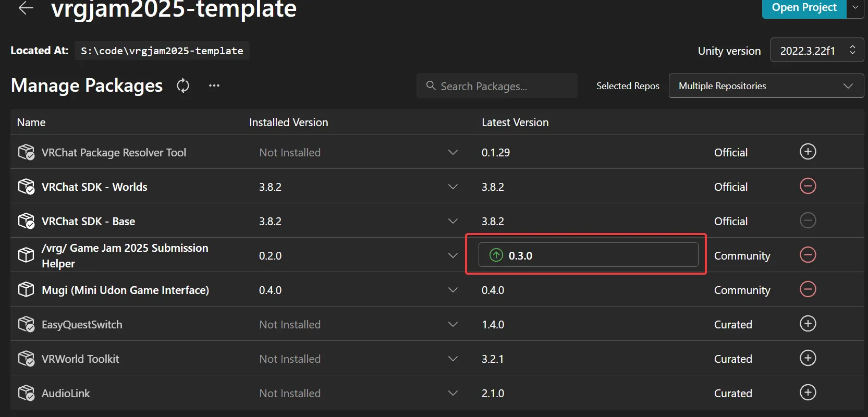The width and height of the screenshot is (868, 417).
Task: Add AudioLink package
Action: point(808,393)
